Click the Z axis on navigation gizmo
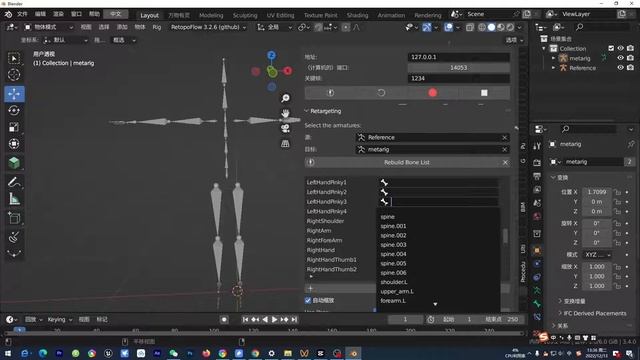This screenshot has height=360, width=640. coord(271,55)
